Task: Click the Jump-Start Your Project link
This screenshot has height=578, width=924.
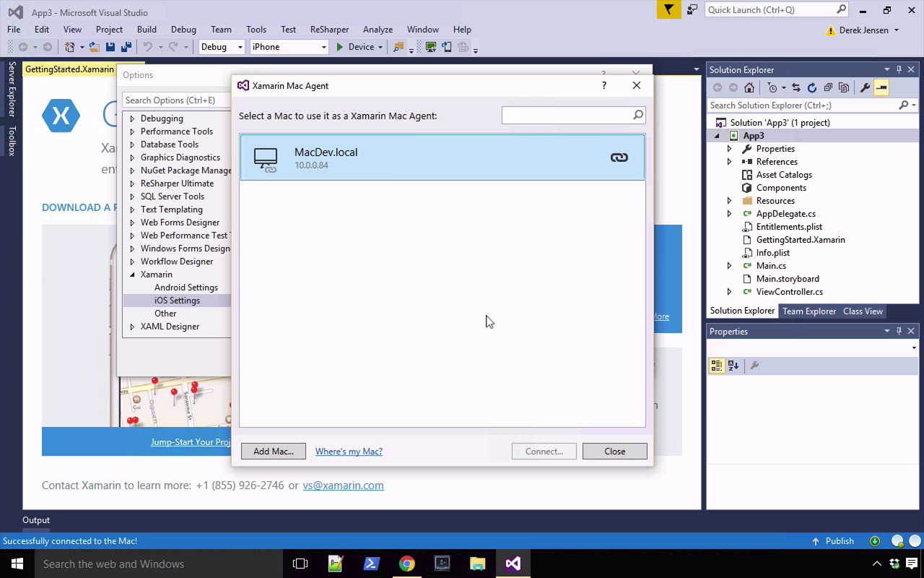Action: tap(191, 442)
